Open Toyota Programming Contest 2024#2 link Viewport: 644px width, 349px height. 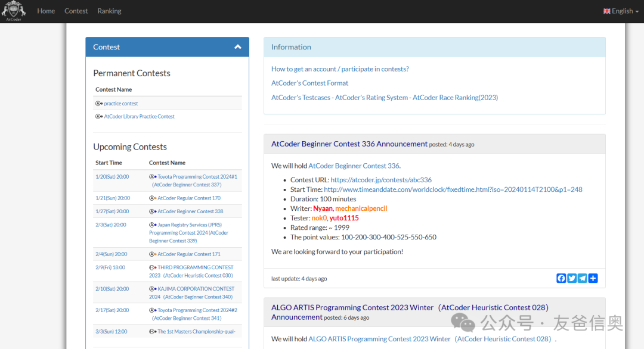point(194,314)
